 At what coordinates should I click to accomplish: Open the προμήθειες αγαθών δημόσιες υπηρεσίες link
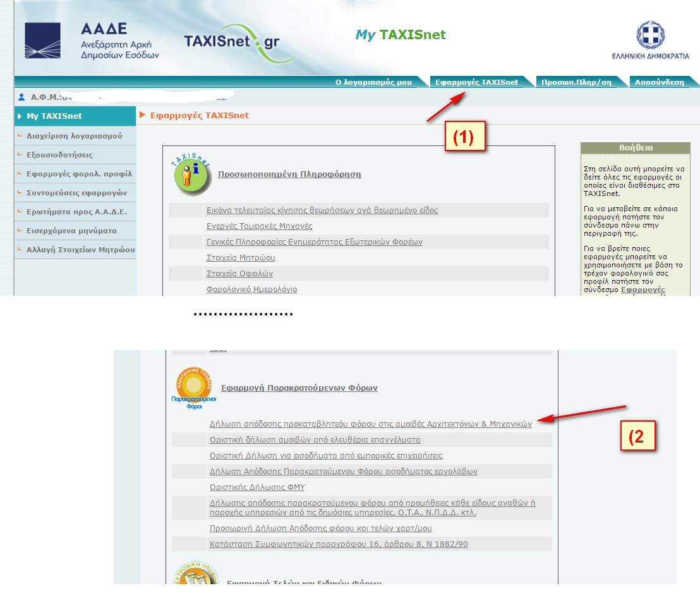point(372,508)
